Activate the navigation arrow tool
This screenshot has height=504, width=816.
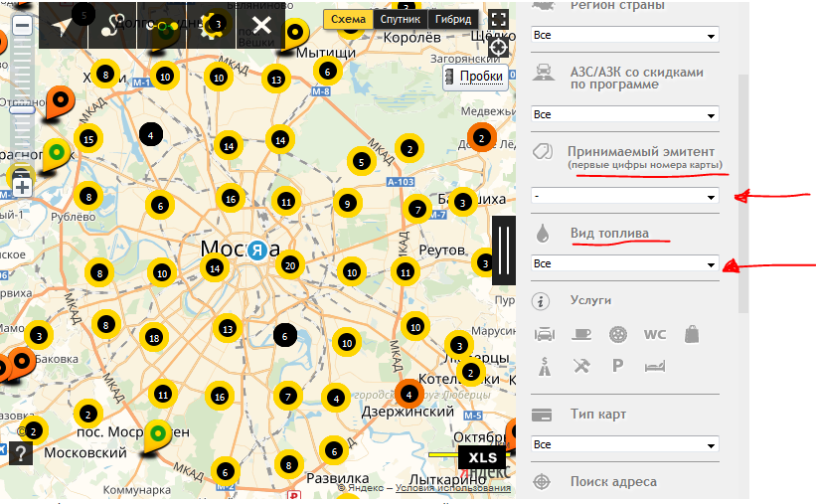[64, 25]
